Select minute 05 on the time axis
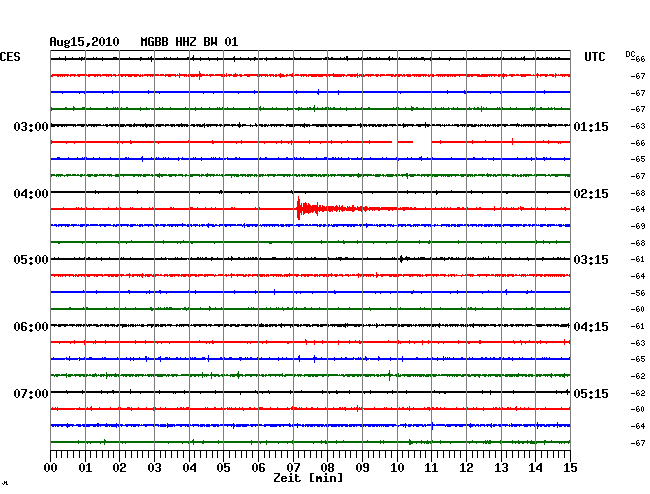The height and width of the screenshot is (494, 650). tap(223, 468)
